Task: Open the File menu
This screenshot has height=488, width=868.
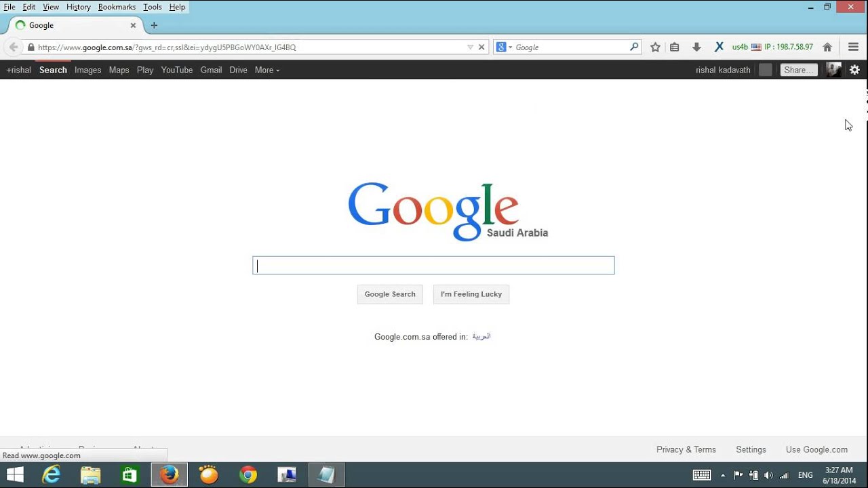Action: (x=9, y=7)
